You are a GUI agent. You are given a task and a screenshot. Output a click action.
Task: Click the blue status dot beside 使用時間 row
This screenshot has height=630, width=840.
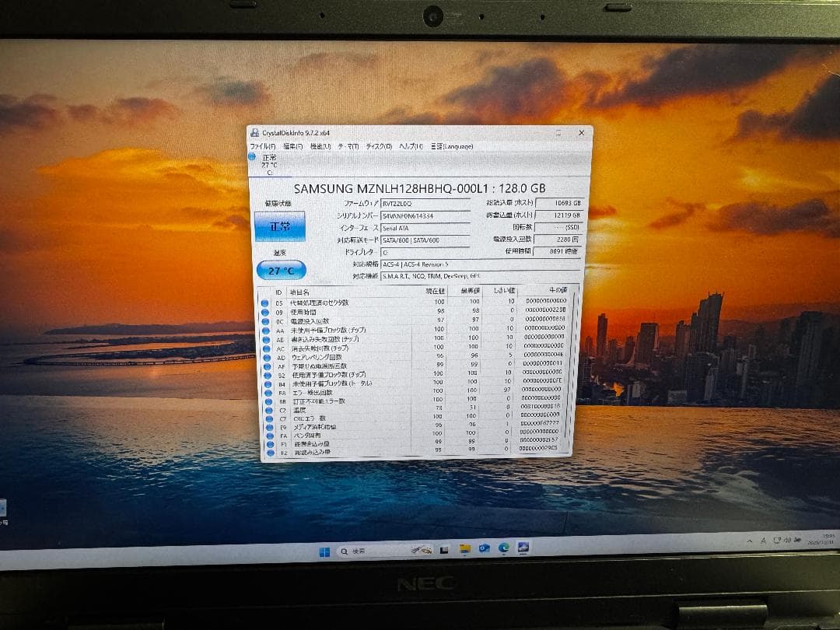click(266, 310)
